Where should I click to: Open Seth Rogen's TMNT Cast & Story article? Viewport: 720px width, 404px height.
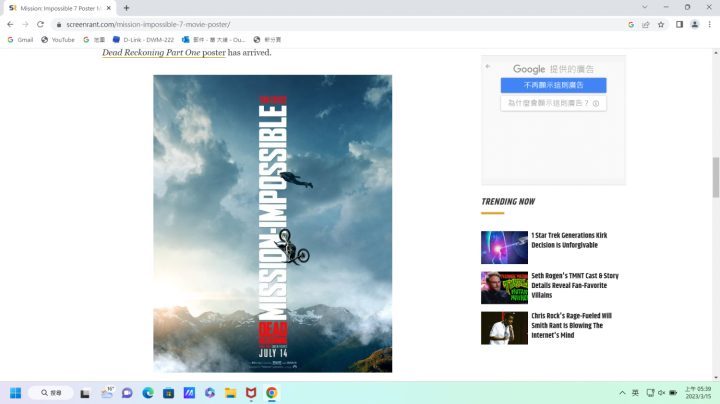[575, 285]
